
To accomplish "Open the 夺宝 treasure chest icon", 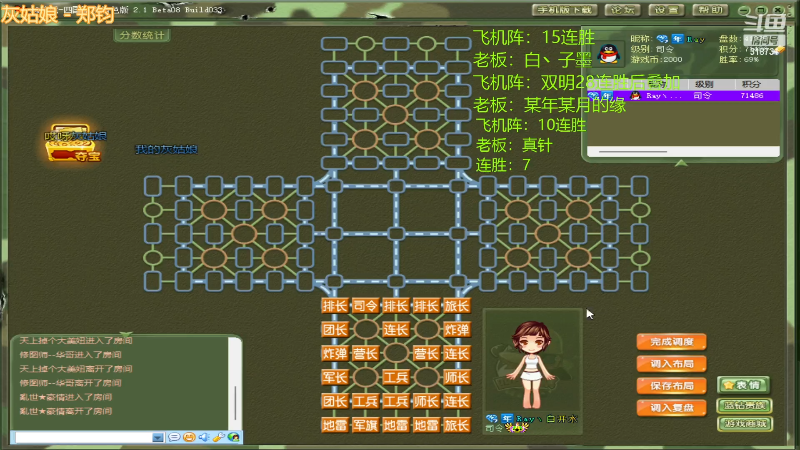I will pos(72,143).
